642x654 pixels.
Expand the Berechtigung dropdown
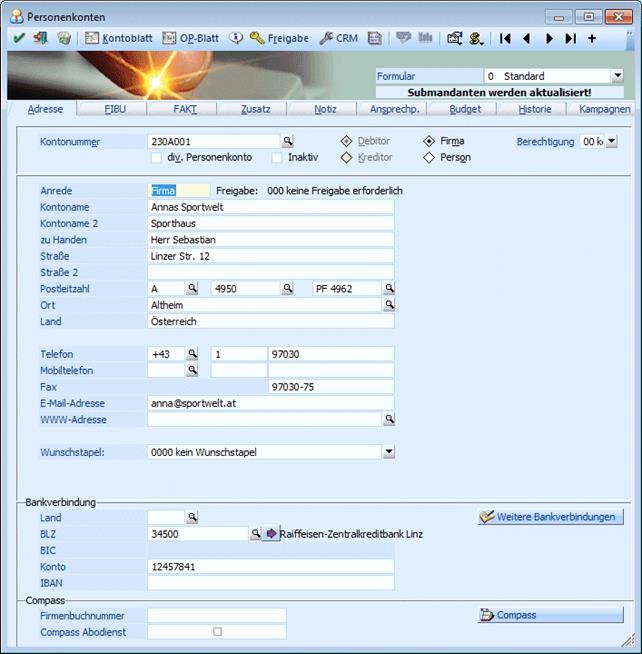(x=611, y=142)
